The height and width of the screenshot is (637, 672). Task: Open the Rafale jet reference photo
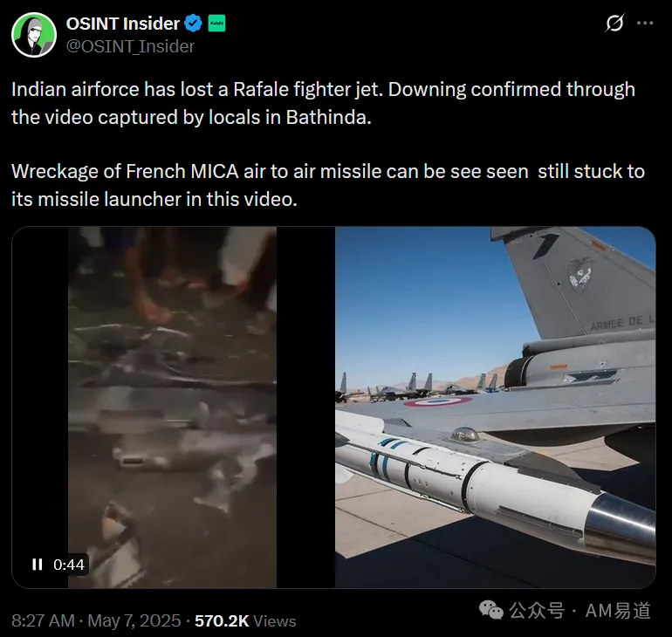[495, 407]
